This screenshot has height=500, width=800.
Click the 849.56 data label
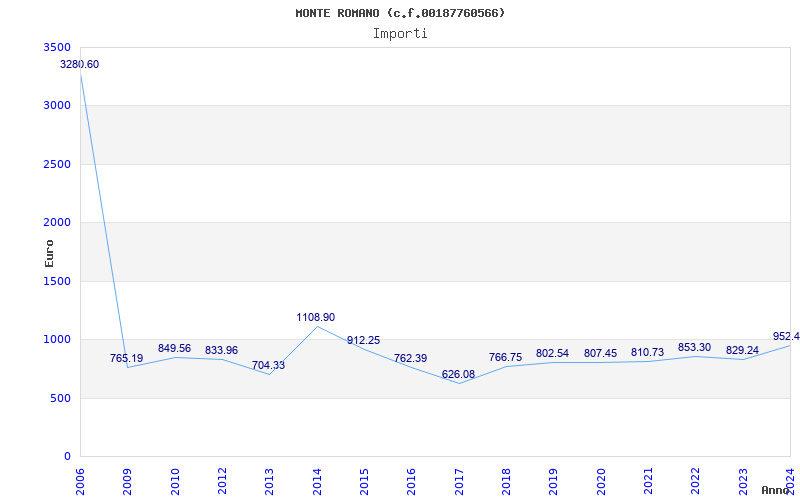(174, 348)
